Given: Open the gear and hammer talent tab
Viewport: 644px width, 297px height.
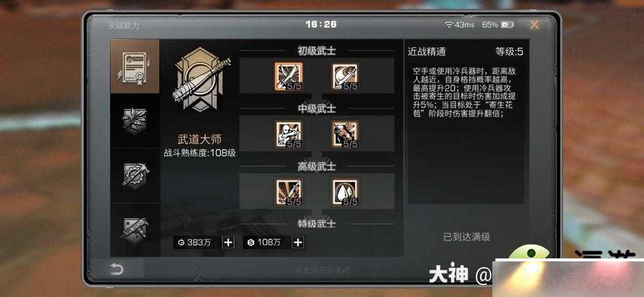Looking at the screenshot, I should (135, 176).
